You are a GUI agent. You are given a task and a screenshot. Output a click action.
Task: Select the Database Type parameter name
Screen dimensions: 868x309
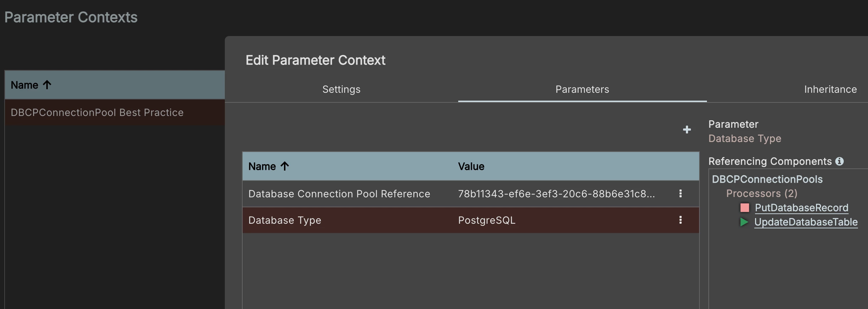[285, 220]
